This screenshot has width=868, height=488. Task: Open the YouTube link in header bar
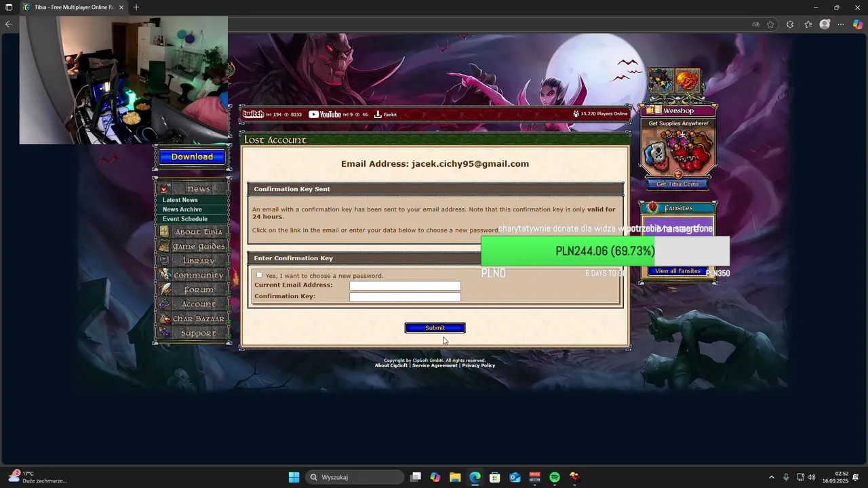click(325, 114)
